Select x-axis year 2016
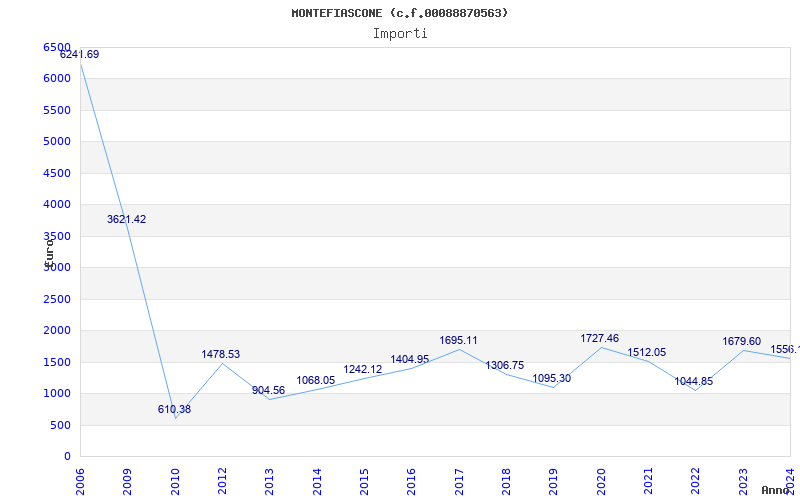 (412, 482)
